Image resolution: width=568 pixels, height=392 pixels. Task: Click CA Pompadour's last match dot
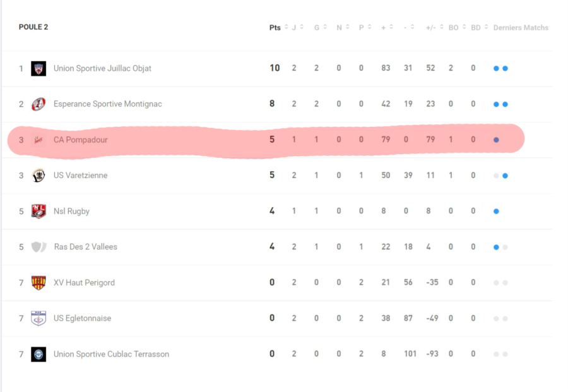coord(496,140)
